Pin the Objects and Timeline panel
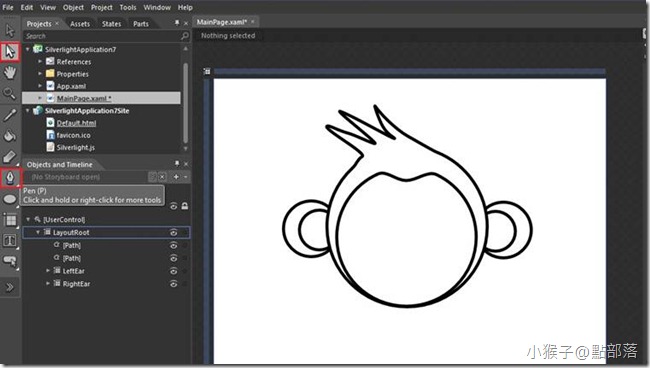This screenshot has width=650, height=368. [177, 164]
